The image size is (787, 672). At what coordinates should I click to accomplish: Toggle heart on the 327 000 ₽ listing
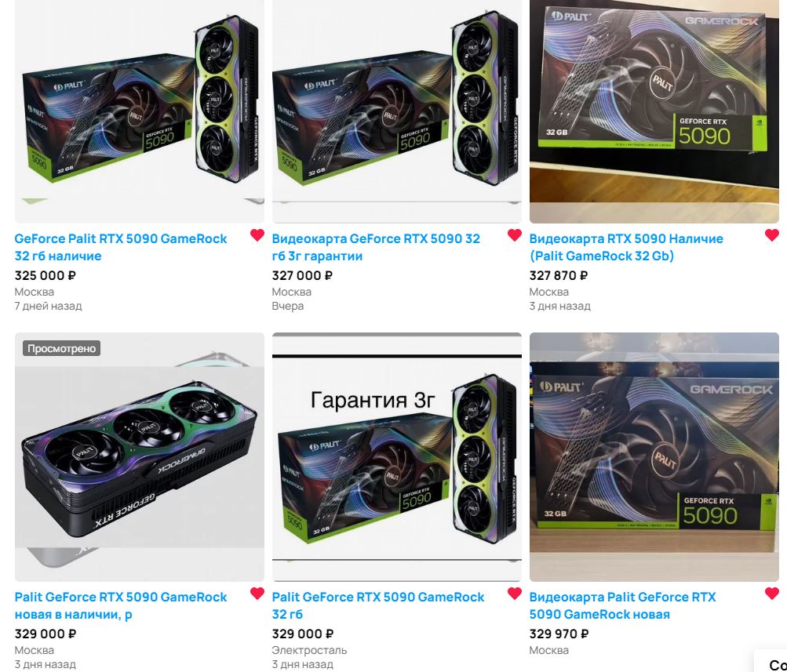(x=515, y=234)
